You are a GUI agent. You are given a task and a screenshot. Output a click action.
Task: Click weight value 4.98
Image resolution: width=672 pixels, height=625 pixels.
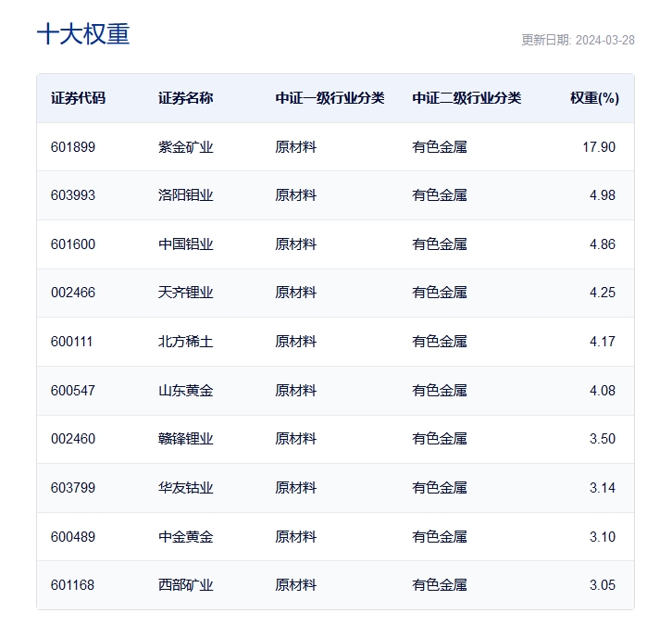pos(603,195)
